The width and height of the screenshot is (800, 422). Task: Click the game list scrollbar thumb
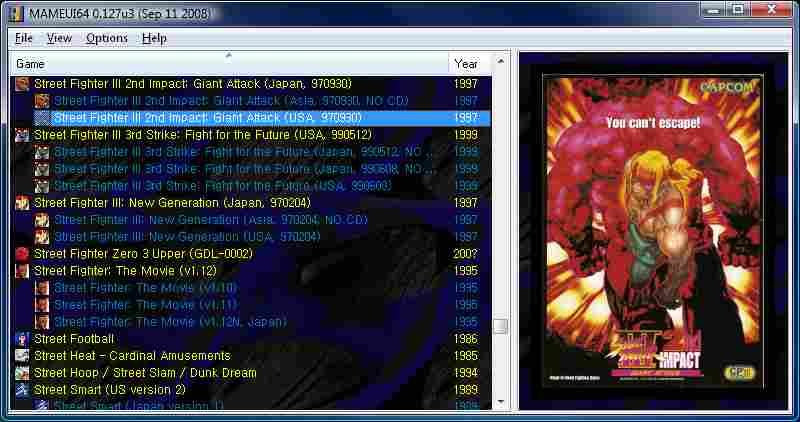(x=501, y=326)
